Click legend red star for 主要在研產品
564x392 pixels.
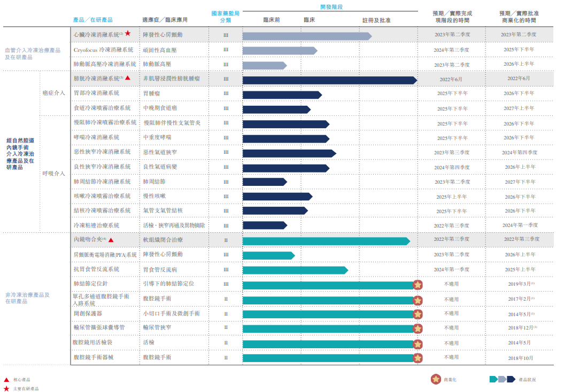click(6, 389)
